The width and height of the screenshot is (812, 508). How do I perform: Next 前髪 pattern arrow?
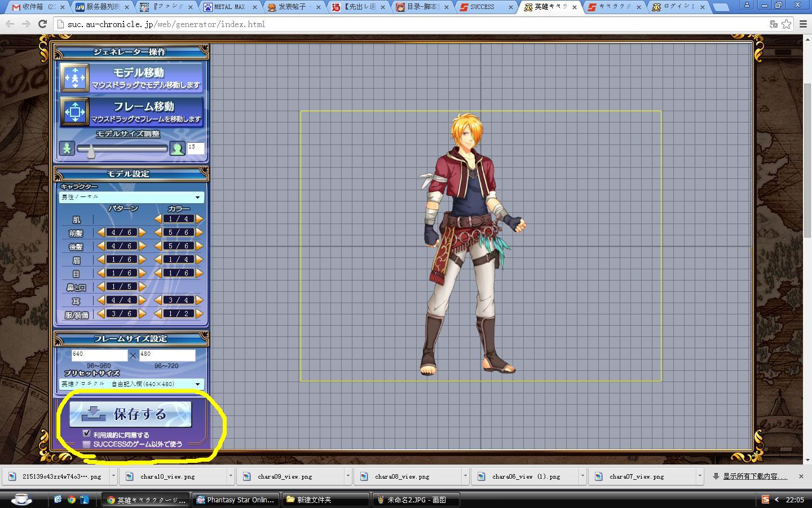(x=142, y=233)
